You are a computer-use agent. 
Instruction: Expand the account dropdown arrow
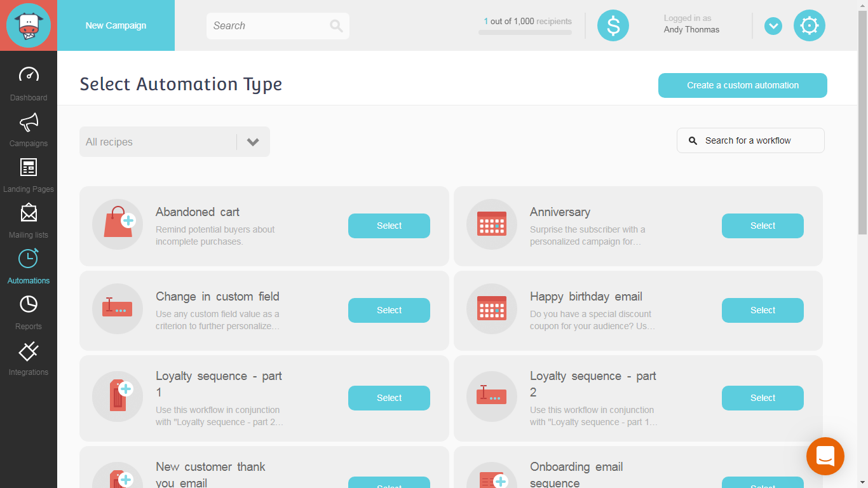773,26
